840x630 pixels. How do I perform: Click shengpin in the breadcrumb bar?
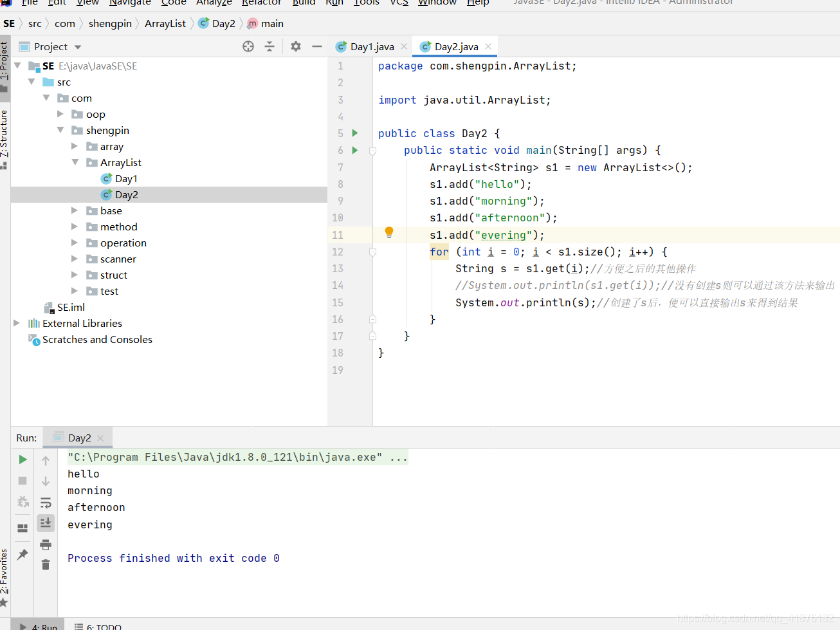point(110,23)
